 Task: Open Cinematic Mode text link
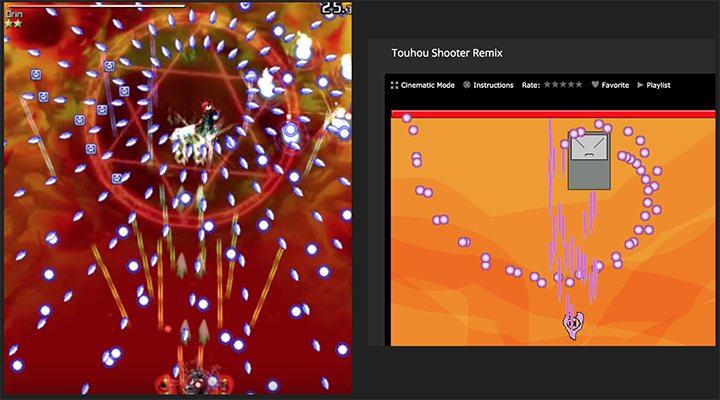428,85
